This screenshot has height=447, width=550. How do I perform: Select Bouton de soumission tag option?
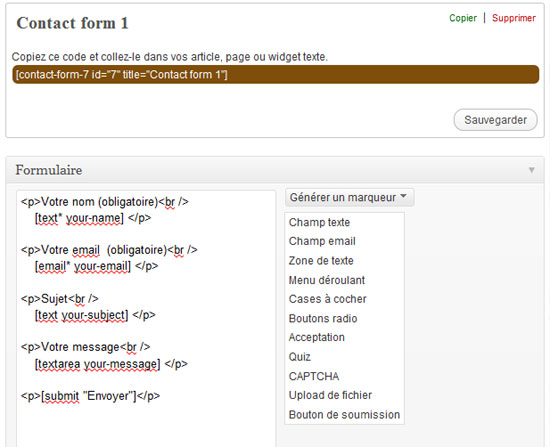[x=344, y=414]
